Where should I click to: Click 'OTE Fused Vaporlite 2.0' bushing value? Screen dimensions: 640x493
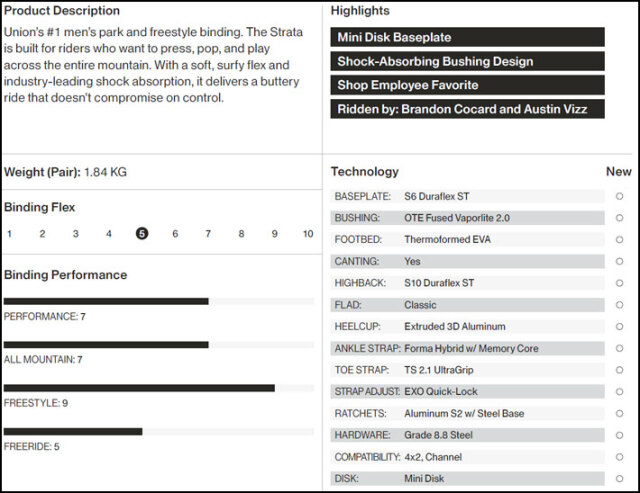pos(457,218)
